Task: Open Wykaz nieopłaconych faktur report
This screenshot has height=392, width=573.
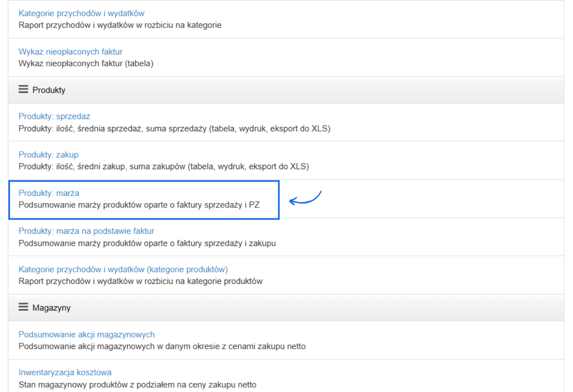Action: pos(70,52)
